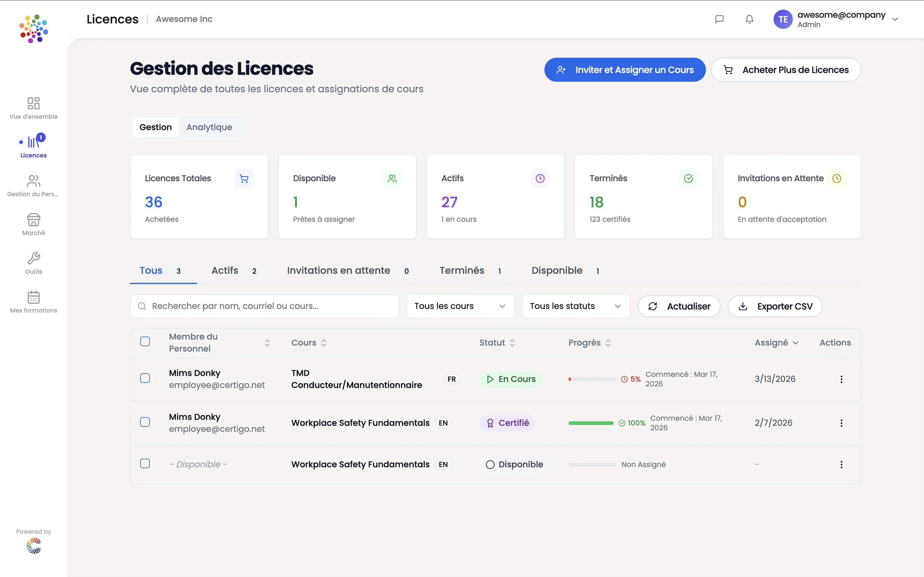
Task: Select the Outils sidebar icon
Action: [x=34, y=262]
